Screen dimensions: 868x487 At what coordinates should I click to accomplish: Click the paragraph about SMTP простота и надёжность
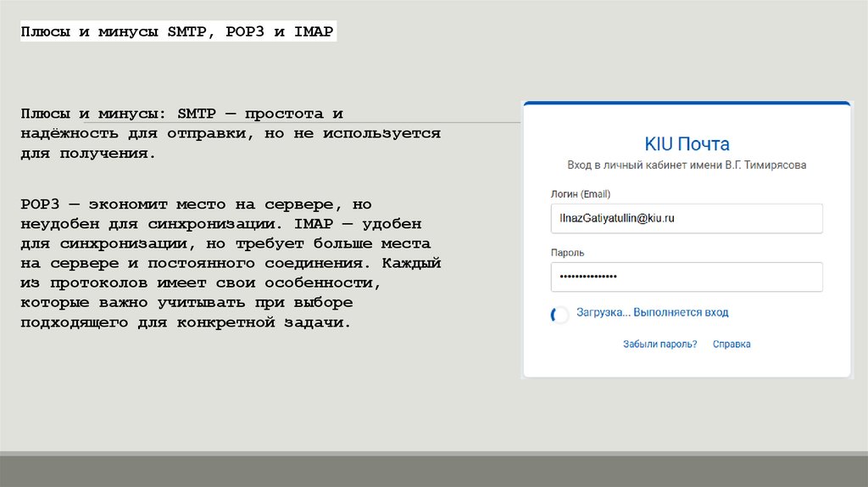[x=231, y=133]
